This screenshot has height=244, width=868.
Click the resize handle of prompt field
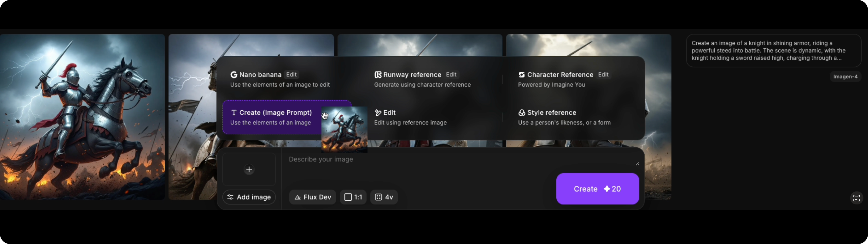coord(637,164)
